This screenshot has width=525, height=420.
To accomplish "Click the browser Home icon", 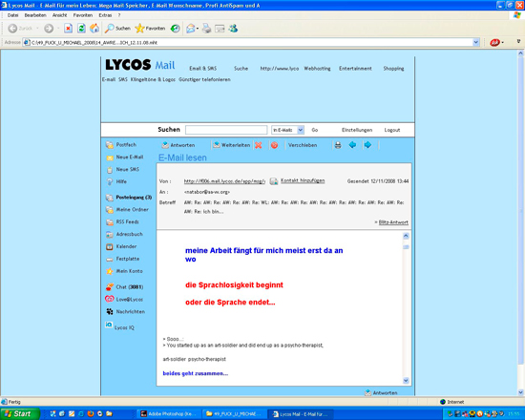I will tap(94, 29).
